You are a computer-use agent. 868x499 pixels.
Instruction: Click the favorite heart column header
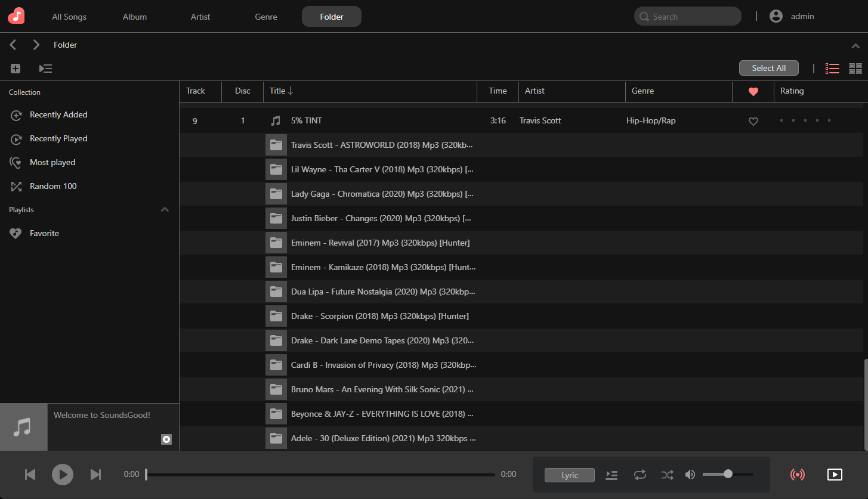(x=753, y=91)
